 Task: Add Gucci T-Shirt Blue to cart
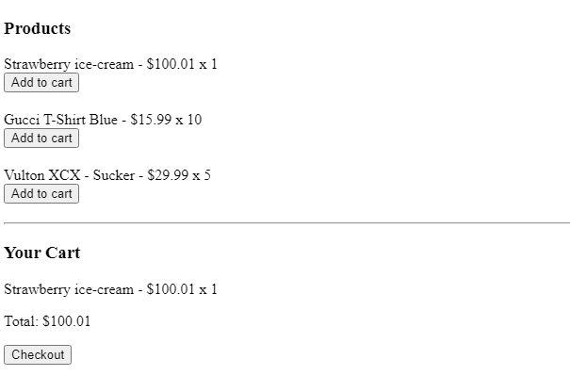(41, 139)
